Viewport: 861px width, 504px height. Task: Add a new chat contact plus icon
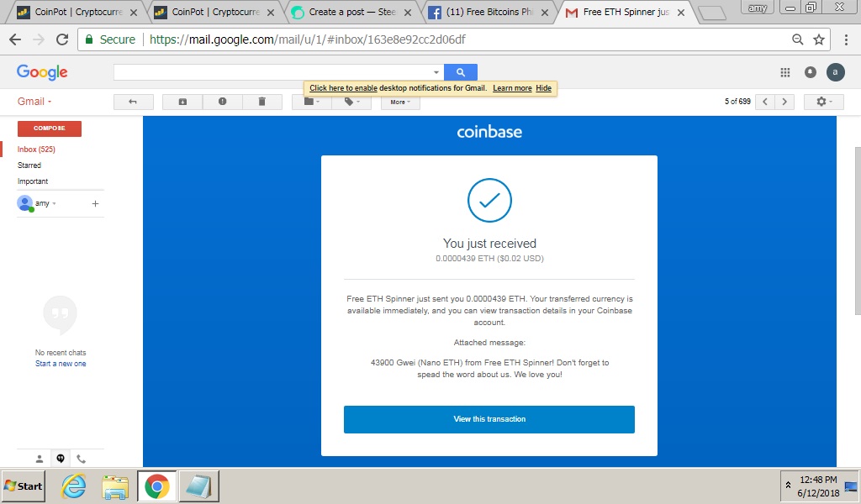(95, 203)
